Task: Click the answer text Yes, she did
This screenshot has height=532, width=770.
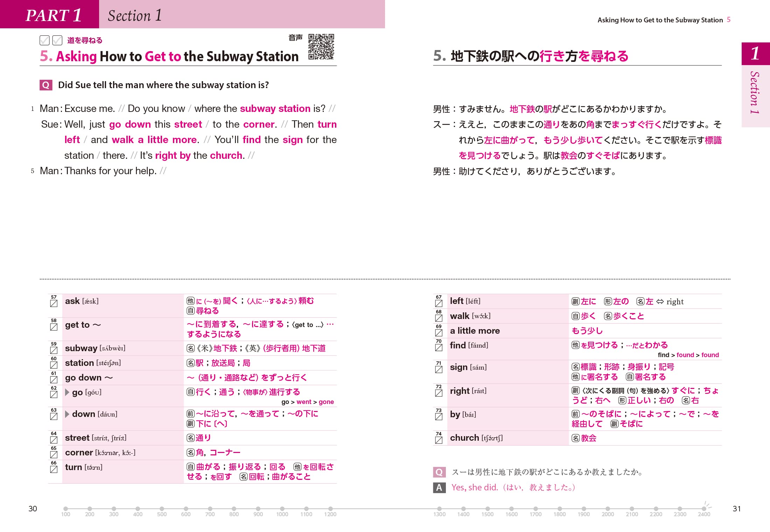Action: click(474, 487)
